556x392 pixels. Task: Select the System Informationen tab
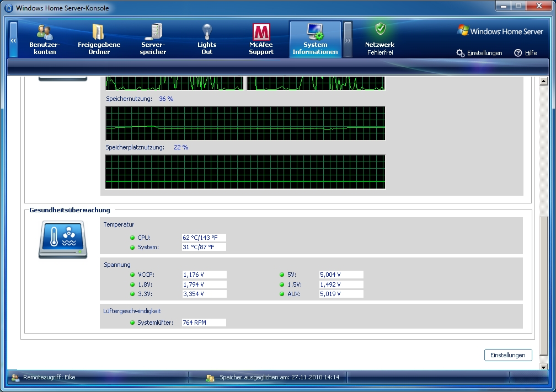[316, 39]
